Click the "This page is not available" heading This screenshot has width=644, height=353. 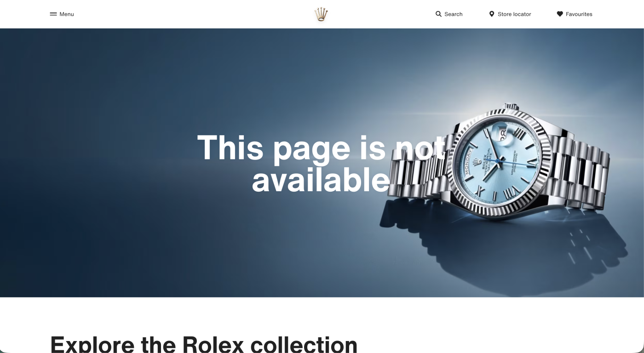[x=321, y=163]
